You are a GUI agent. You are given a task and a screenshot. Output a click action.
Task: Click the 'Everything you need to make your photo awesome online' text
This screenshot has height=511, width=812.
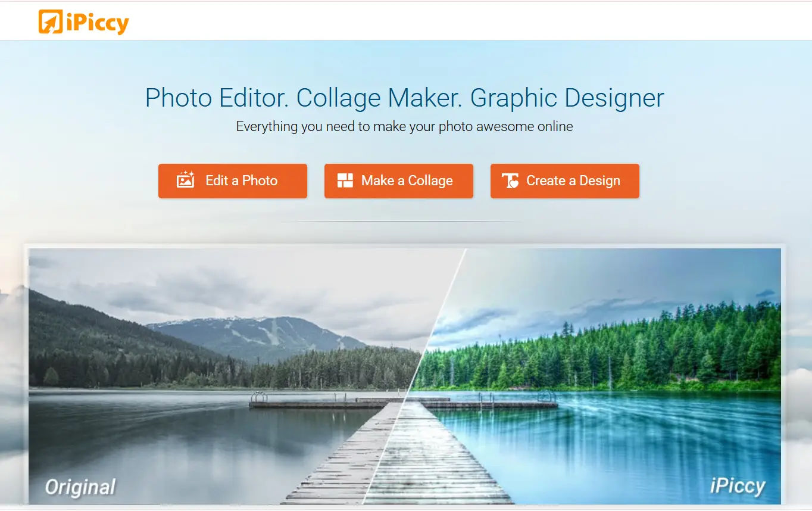(x=405, y=126)
